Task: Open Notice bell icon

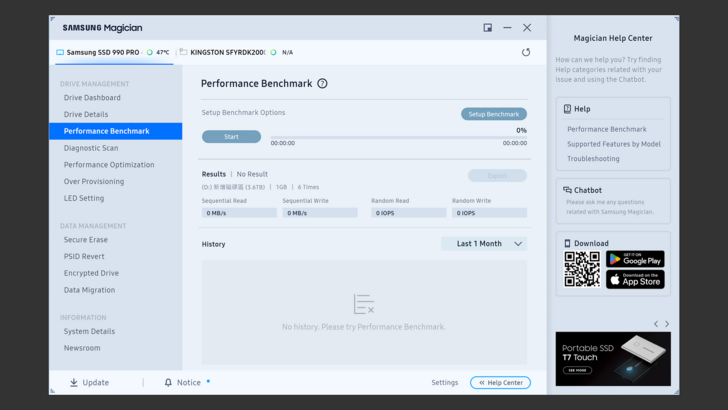Action: [168, 383]
